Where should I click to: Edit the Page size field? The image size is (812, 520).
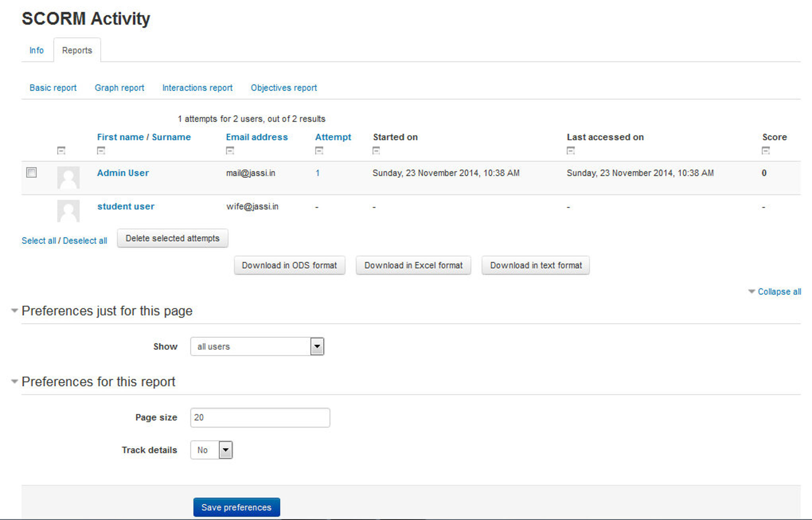click(260, 417)
